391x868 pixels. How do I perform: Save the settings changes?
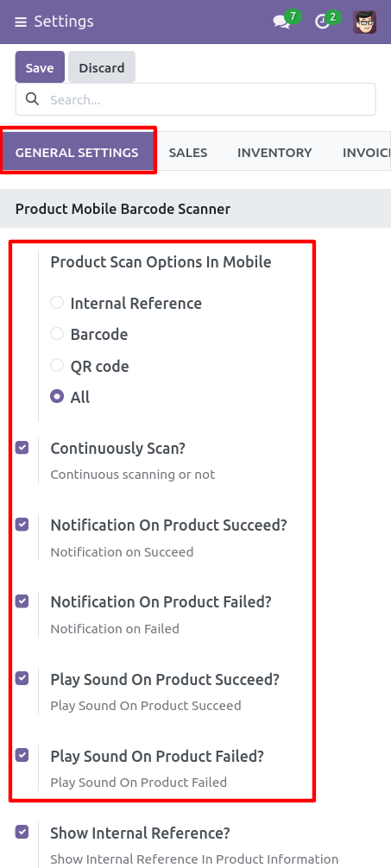pyautogui.click(x=40, y=67)
